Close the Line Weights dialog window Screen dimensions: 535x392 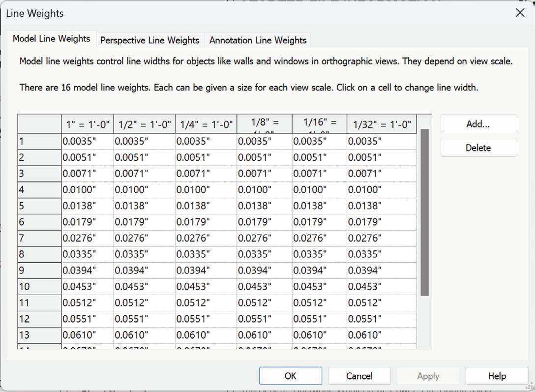pyautogui.click(x=520, y=13)
